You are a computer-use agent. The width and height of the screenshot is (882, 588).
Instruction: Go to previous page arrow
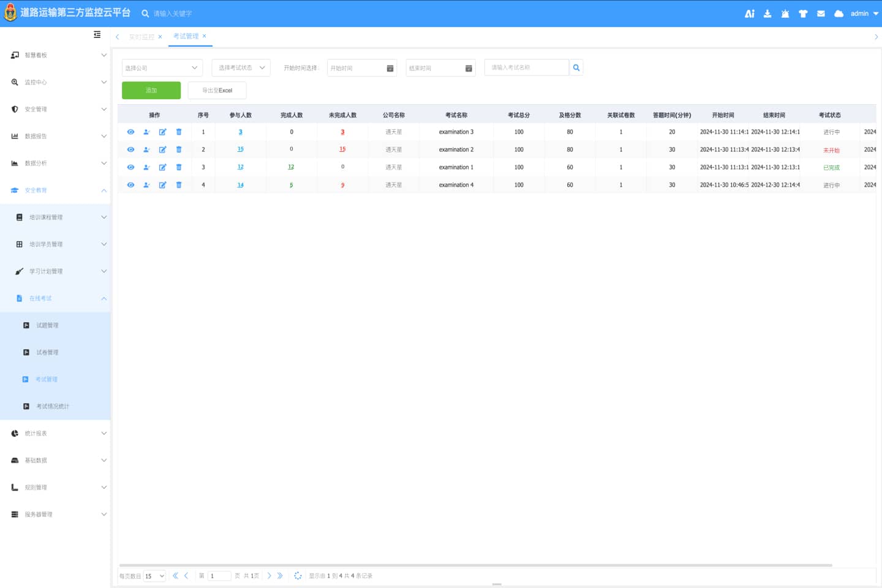pyautogui.click(x=186, y=576)
